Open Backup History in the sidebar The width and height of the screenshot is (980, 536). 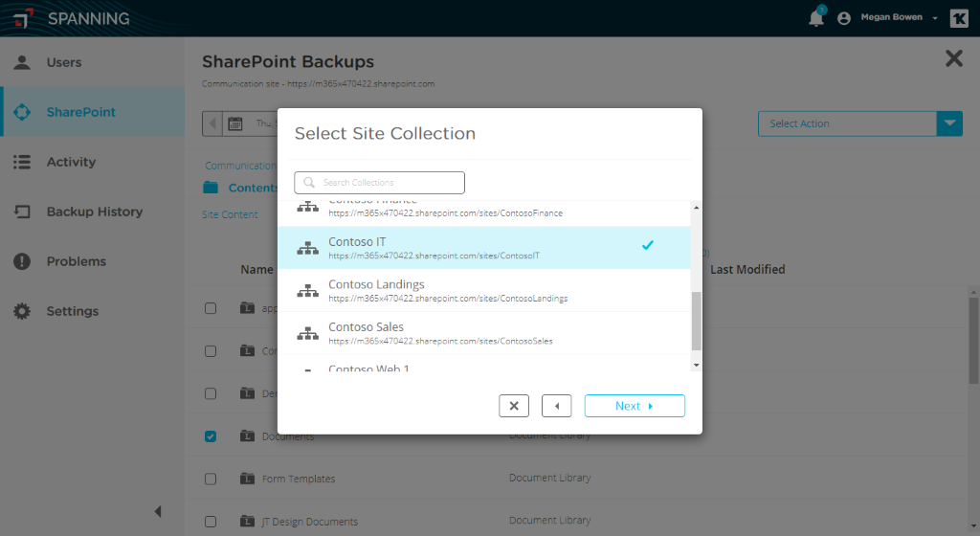93,212
